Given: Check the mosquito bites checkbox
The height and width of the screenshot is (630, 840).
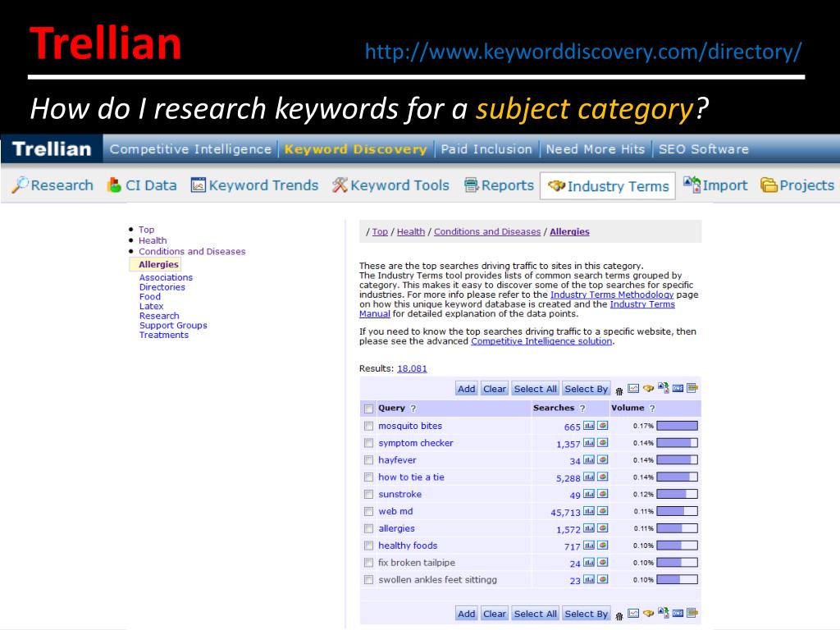Looking at the screenshot, I should pyautogui.click(x=368, y=426).
